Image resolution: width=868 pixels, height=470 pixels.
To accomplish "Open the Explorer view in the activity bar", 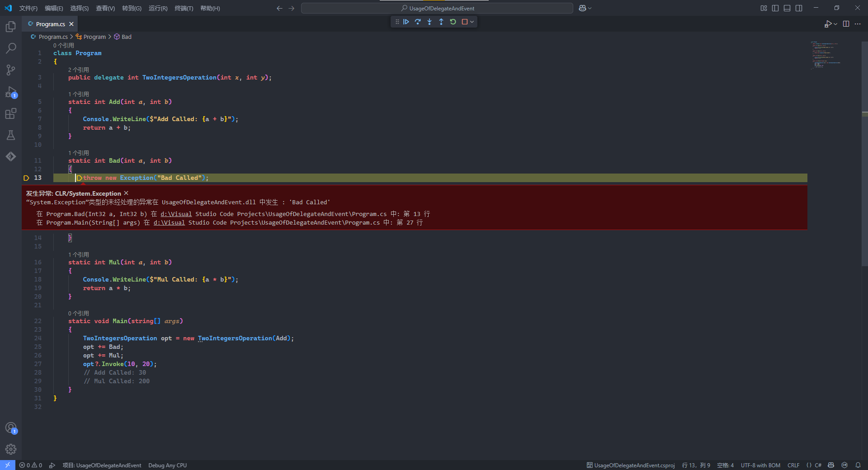I will click(11, 27).
